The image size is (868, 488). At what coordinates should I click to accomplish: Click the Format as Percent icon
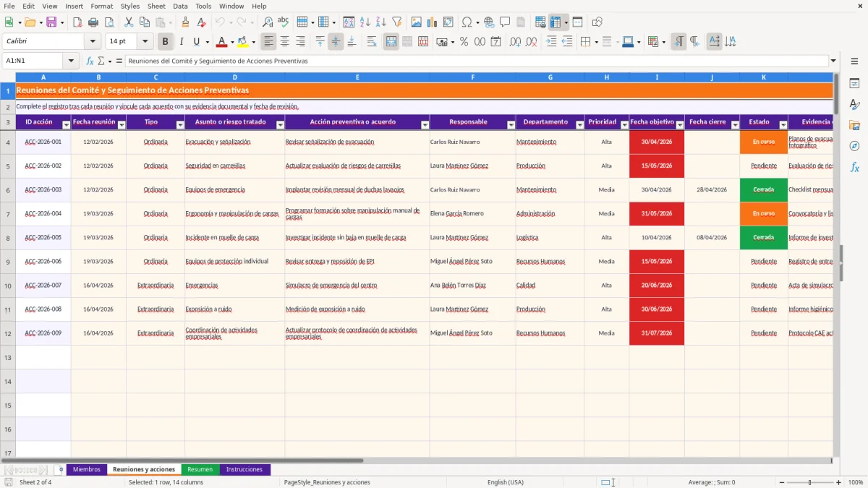[x=464, y=42]
